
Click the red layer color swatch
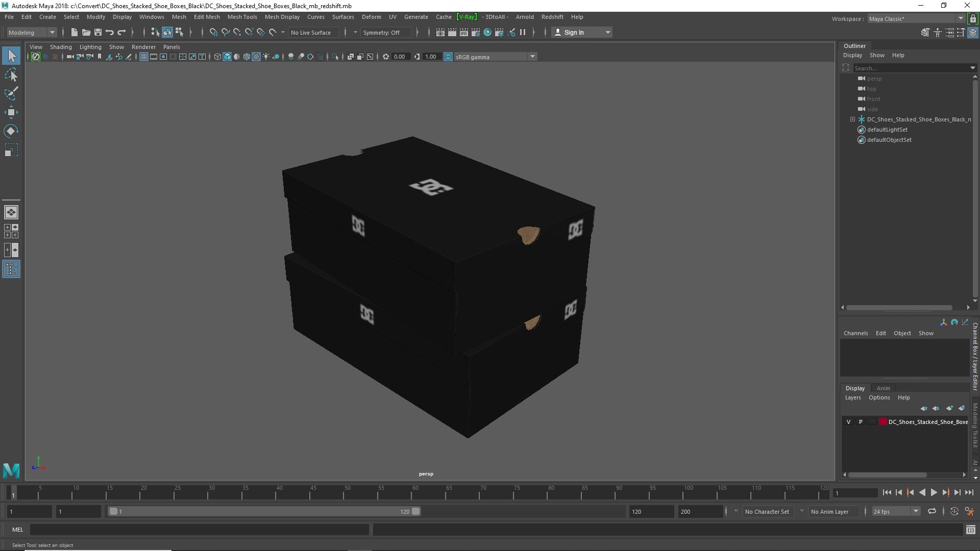tap(883, 422)
